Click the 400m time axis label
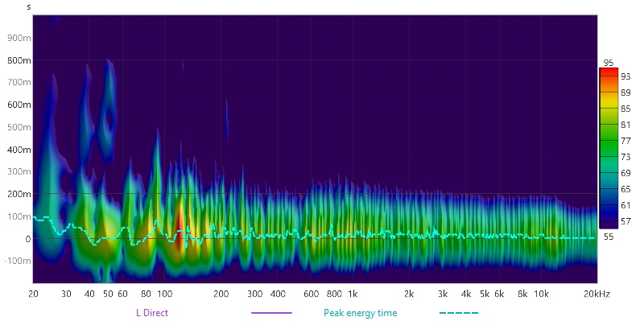 pyautogui.click(x=19, y=150)
